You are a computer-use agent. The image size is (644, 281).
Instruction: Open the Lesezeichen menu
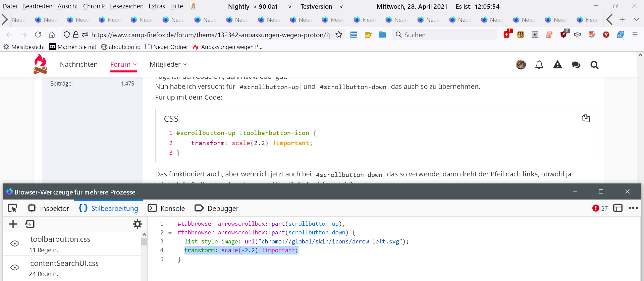coord(126,6)
